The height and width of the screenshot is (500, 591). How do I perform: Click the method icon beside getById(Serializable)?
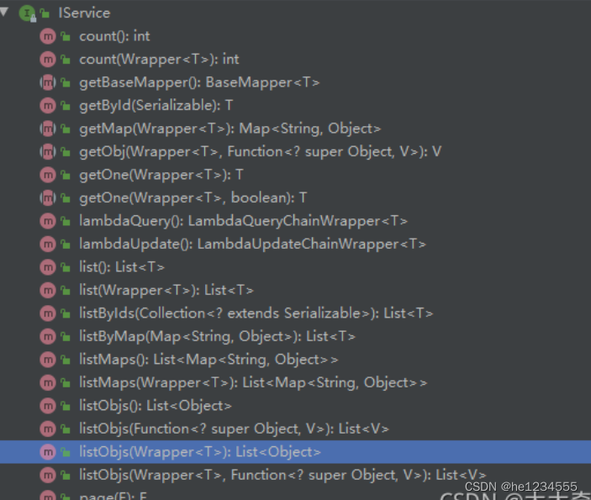point(48,106)
